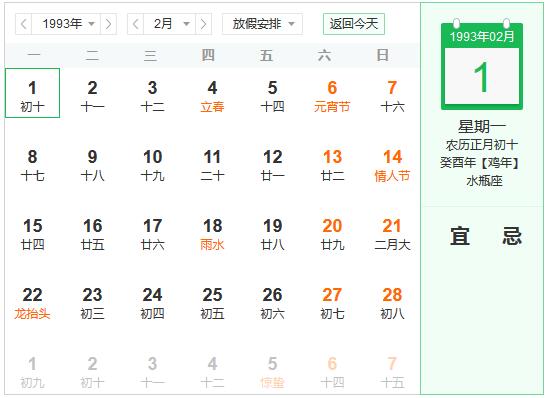Go to next month arrow

click(203, 24)
